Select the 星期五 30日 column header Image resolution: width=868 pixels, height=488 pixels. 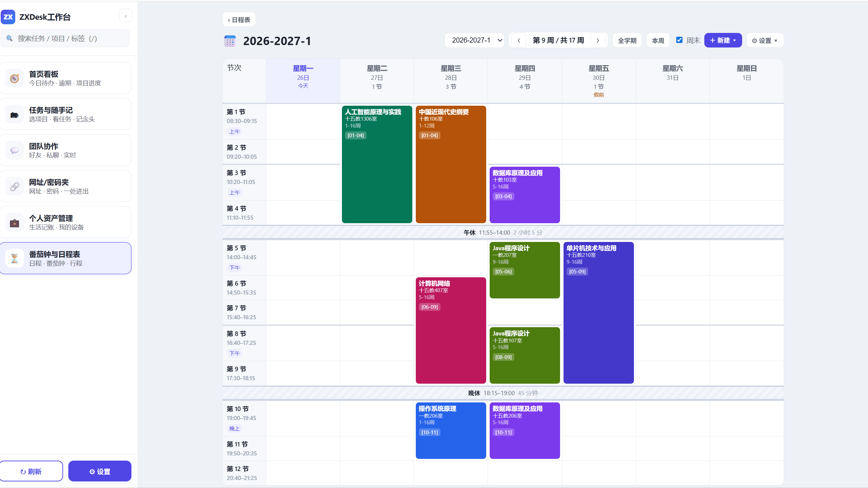coord(599,81)
